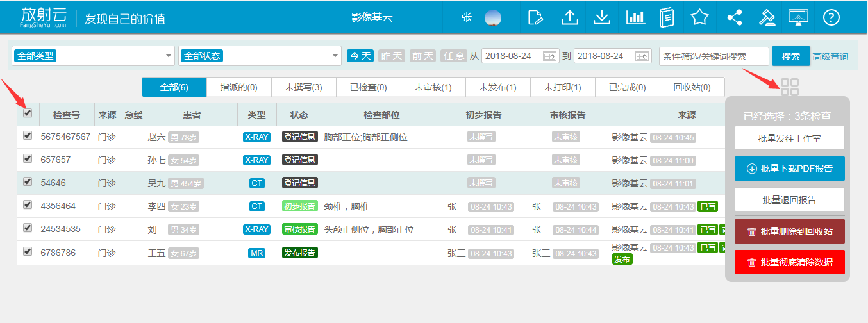Screen dimensions: 868x323
Task: Click the 批量下载PDF报告 button
Action: pyautogui.click(x=789, y=169)
